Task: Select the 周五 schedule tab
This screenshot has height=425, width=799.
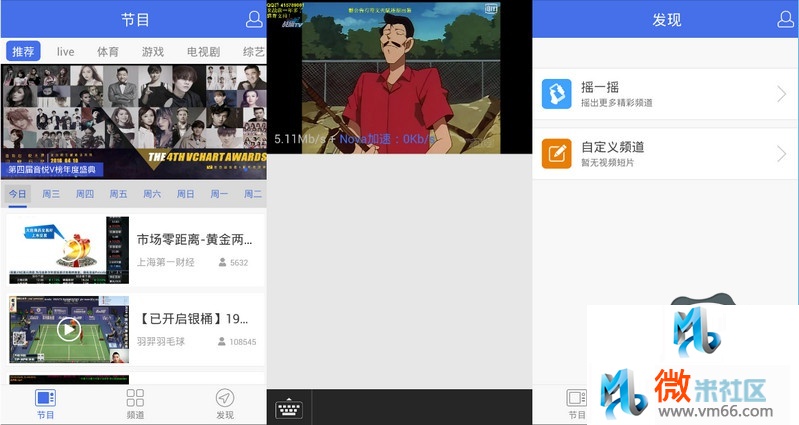Action: 118,194
